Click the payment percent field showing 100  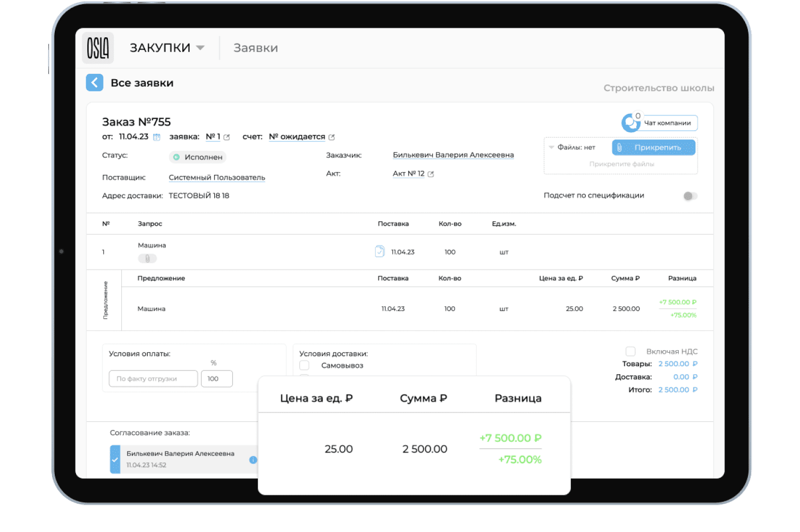216,379
